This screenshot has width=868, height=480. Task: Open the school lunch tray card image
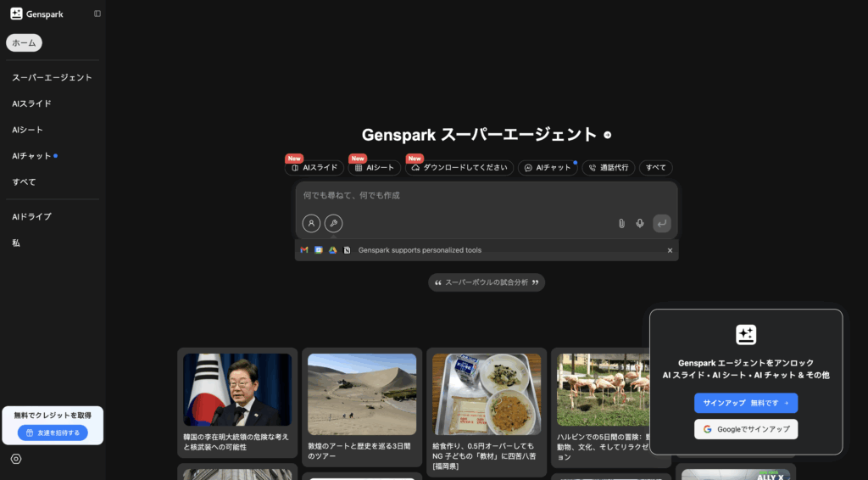click(x=487, y=394)
